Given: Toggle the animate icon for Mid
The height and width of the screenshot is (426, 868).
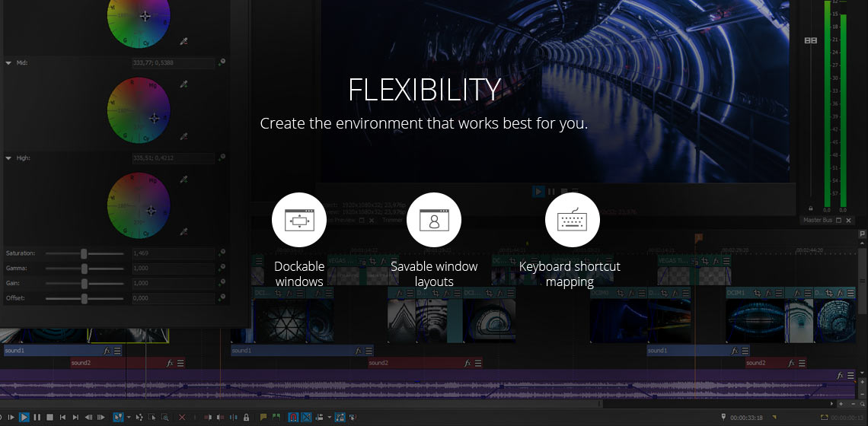Looking at the screenshot, I should (222, 62).
